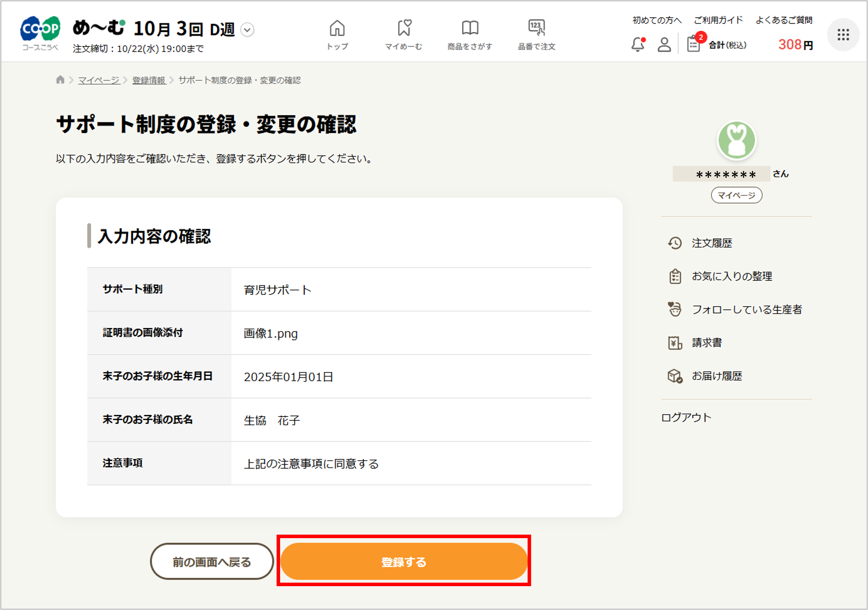This screenshot has width=868, height=610.
Task: Open 商品をさがす search icon
Action: [469, 28]
